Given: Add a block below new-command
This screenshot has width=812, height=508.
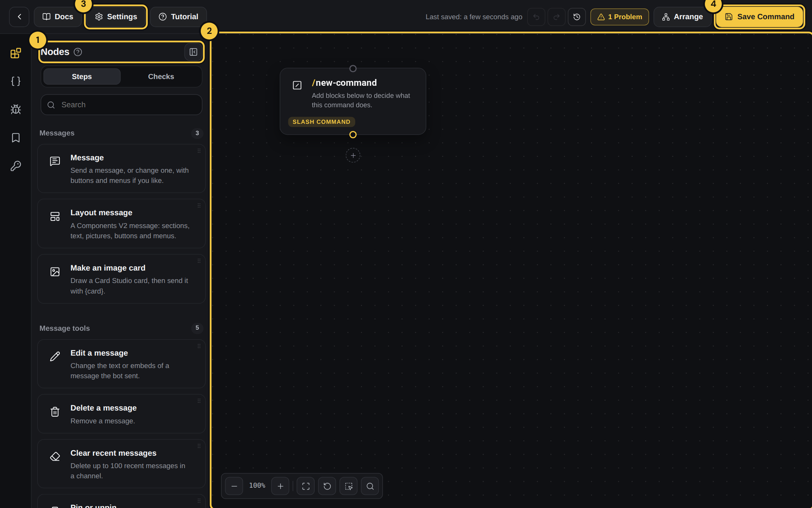Looking at the screenshot, I should (x=353, y=155).
